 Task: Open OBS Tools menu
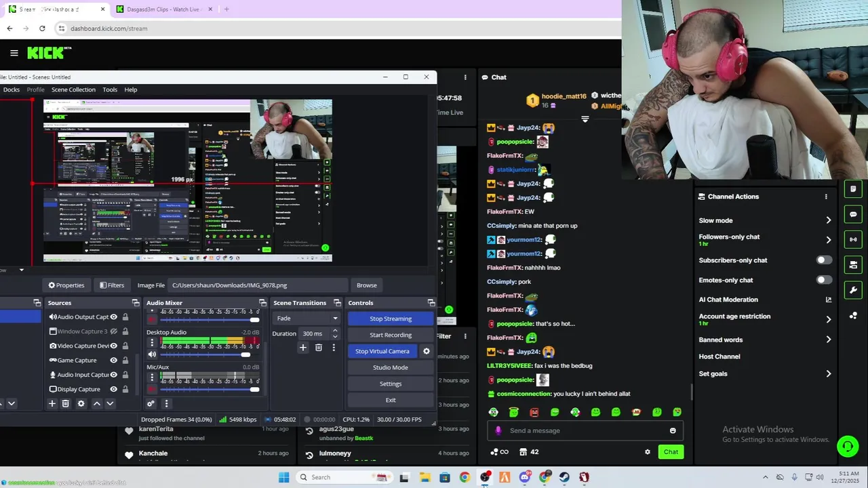point(110,89)
